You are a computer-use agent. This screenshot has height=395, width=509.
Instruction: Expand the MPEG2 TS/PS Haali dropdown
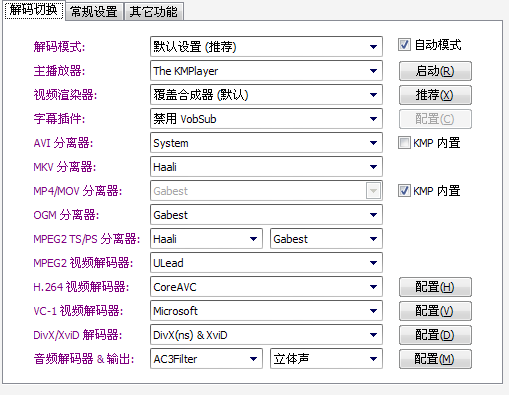[x=206, y=239]
